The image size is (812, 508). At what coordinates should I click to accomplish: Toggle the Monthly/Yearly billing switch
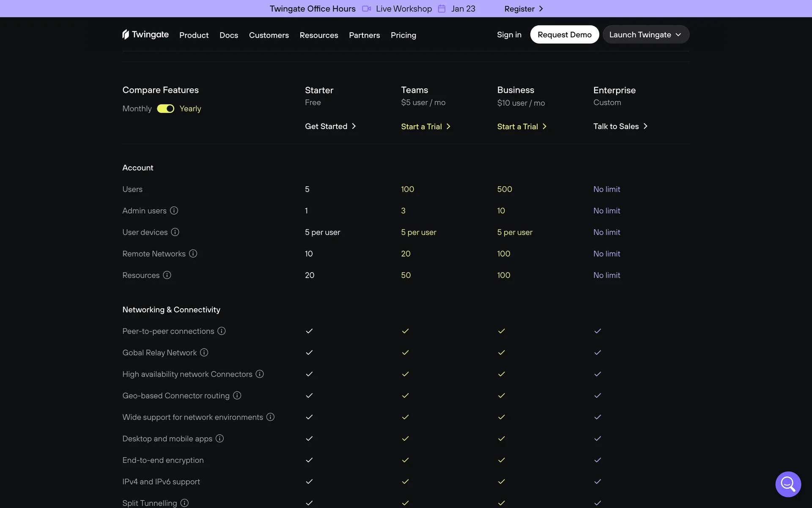coord(165,109)
